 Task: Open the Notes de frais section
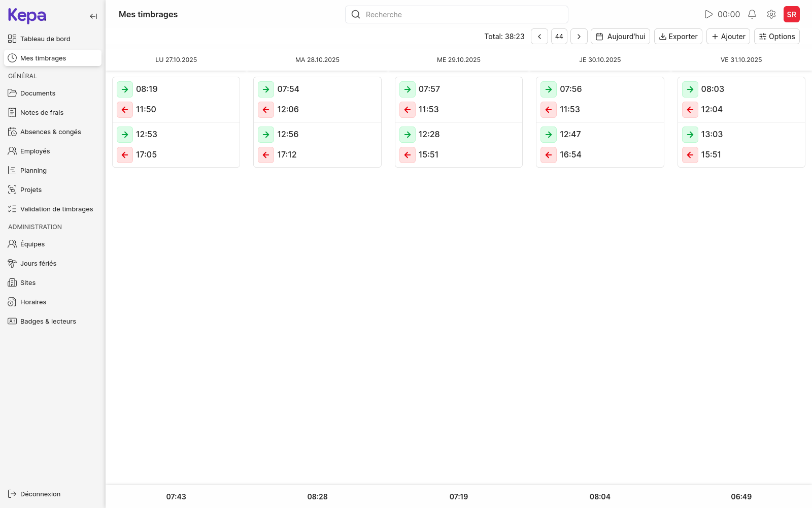pos(41,112)
